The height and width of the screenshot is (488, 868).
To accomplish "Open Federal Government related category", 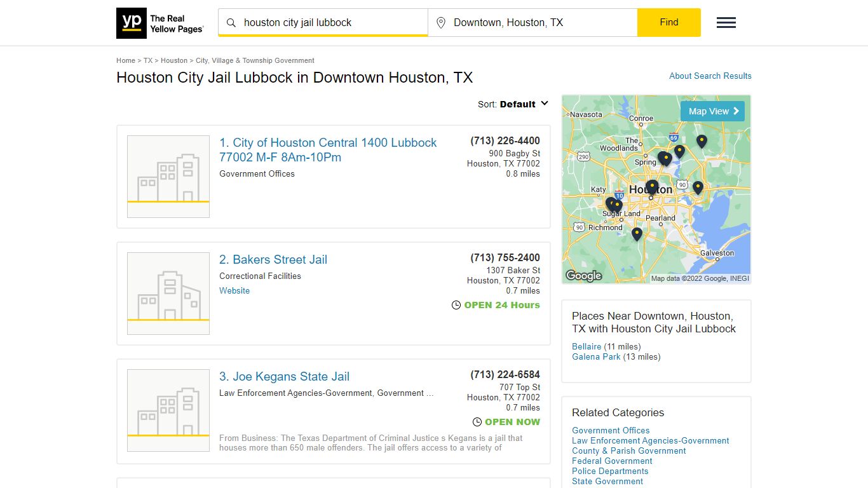I will pyautogui.click(x=612, y=461).
